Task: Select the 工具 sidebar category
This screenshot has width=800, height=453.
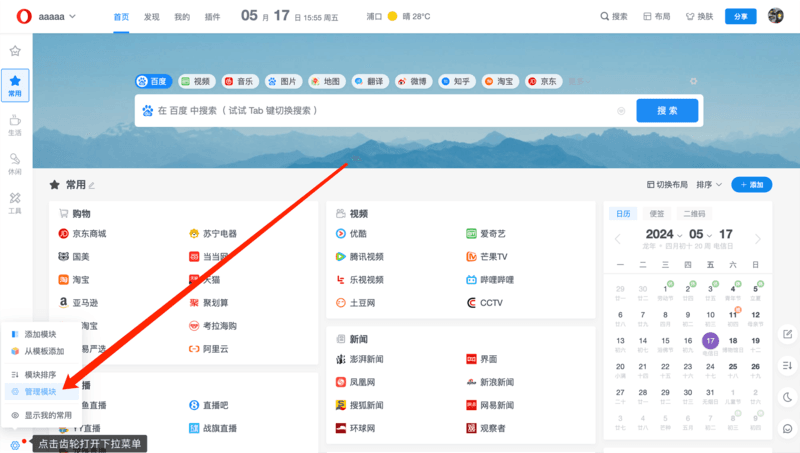Action: point(15,203)
